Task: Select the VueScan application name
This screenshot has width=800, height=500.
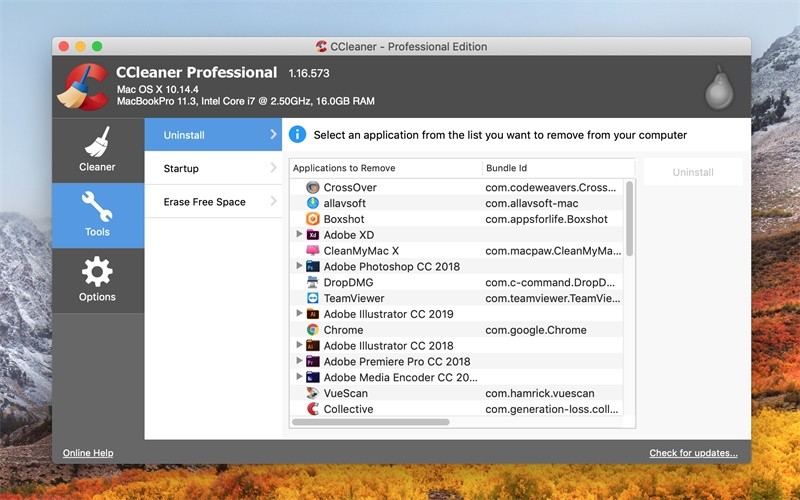Action: click(x=345, y=393)
